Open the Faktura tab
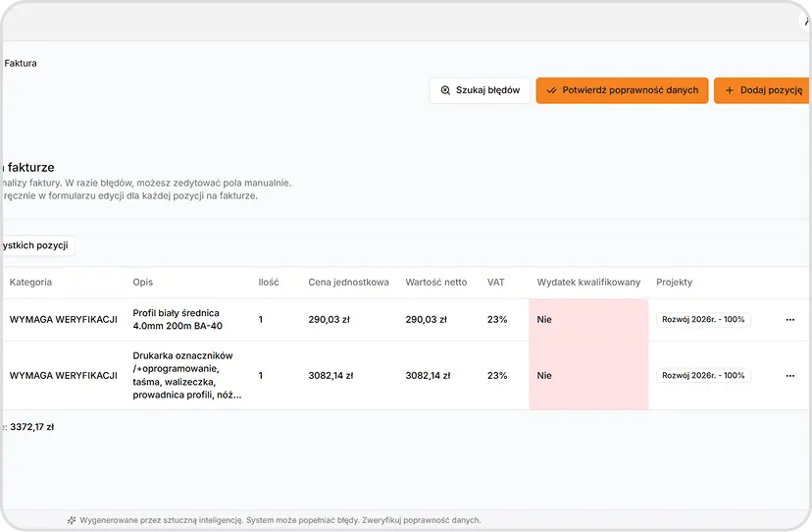 point(21,63)
